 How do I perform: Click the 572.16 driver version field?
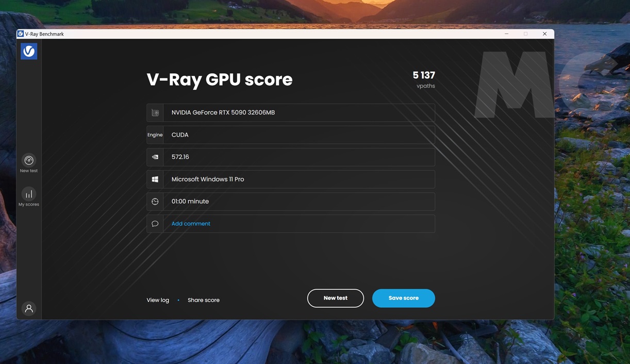299,157
